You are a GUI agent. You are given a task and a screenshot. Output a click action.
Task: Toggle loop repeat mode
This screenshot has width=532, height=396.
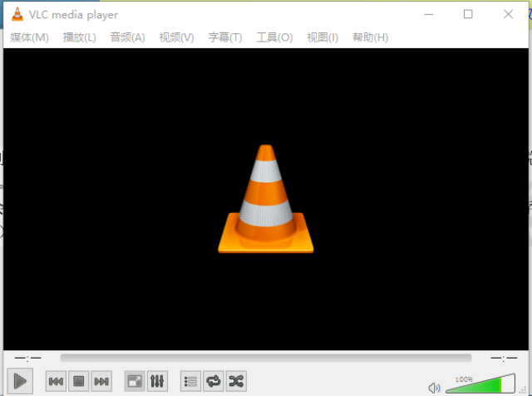214,381
